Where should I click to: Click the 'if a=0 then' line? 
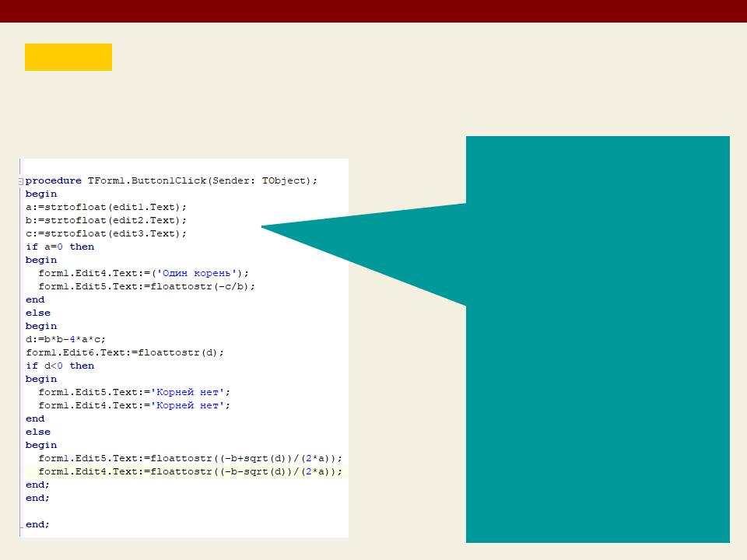(x=60, y=247)
